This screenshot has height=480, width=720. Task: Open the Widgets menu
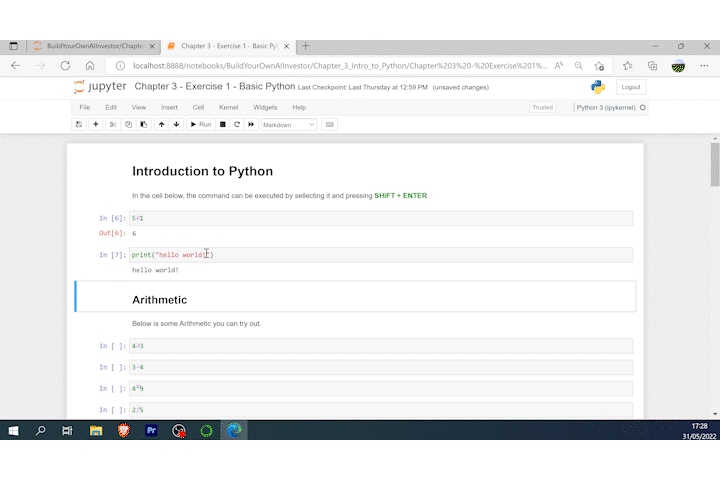click(x=265, y=107)
